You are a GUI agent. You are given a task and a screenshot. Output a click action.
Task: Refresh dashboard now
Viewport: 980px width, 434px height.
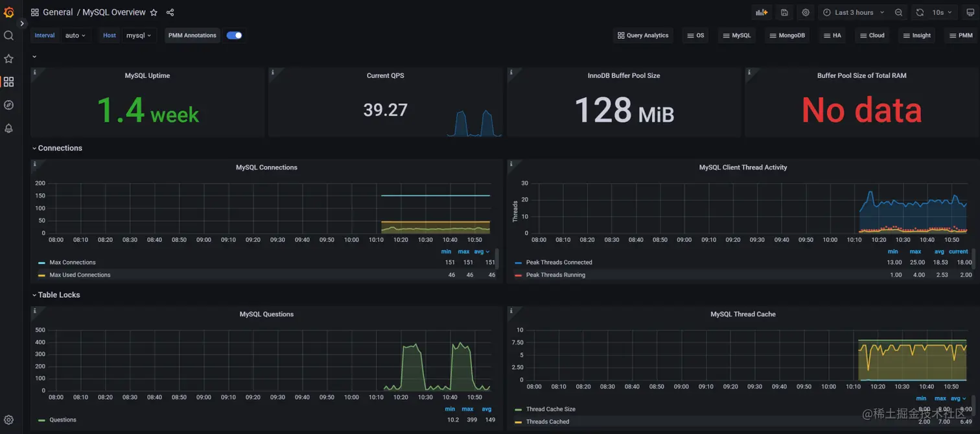[920, 12]
